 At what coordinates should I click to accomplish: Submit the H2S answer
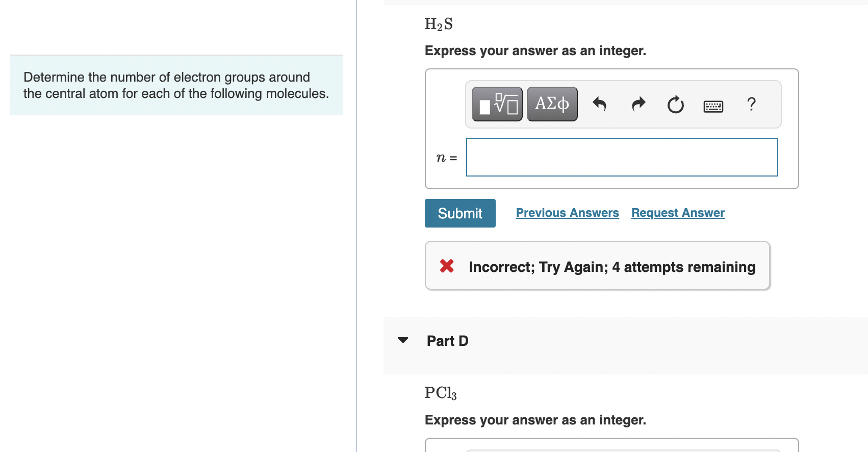coord(459,213)
